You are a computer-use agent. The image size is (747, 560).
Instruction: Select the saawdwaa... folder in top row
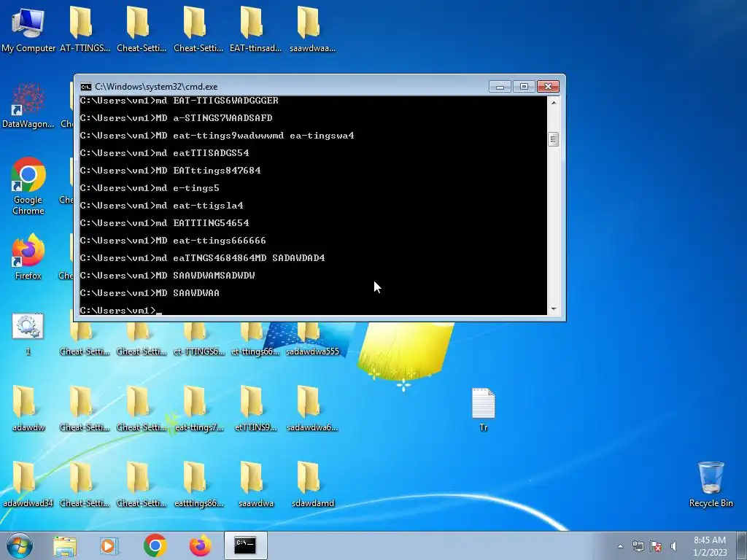[x=312, y=29]
